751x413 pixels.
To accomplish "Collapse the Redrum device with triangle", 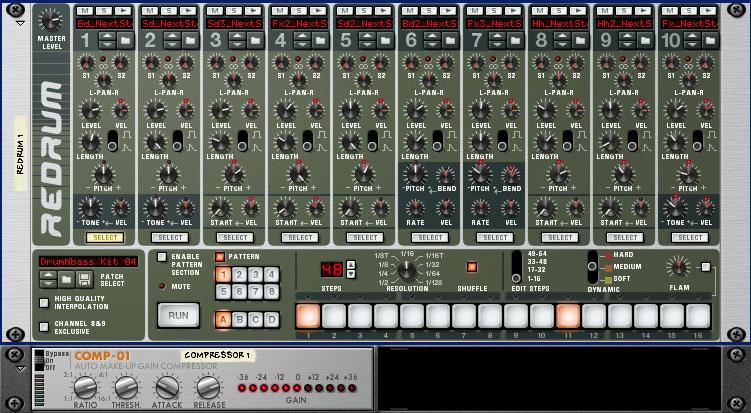I will [x=20, y=23].
